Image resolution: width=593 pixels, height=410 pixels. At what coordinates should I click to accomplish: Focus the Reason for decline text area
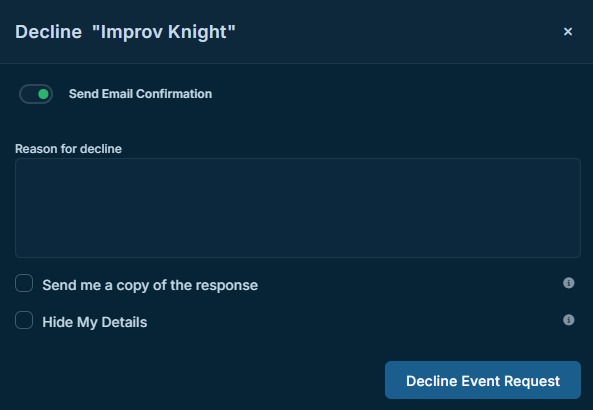coord(298,208)
